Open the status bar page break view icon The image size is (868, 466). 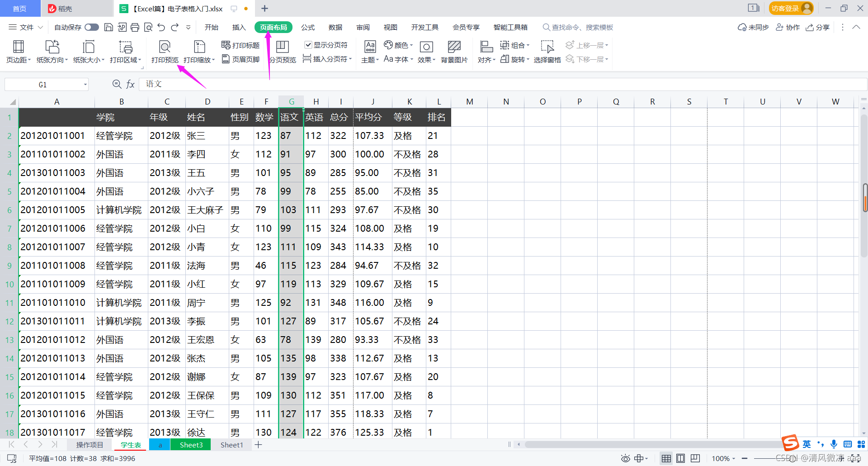coord(695,458)
